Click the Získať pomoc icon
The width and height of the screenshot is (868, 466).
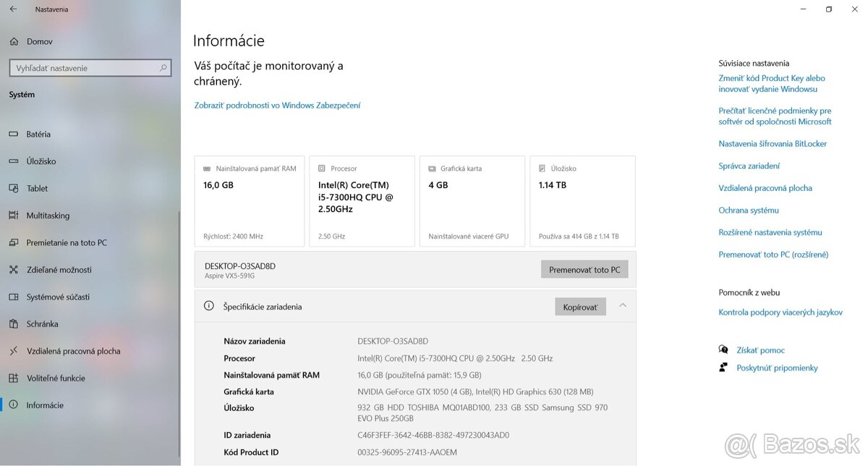click(723, 349)
